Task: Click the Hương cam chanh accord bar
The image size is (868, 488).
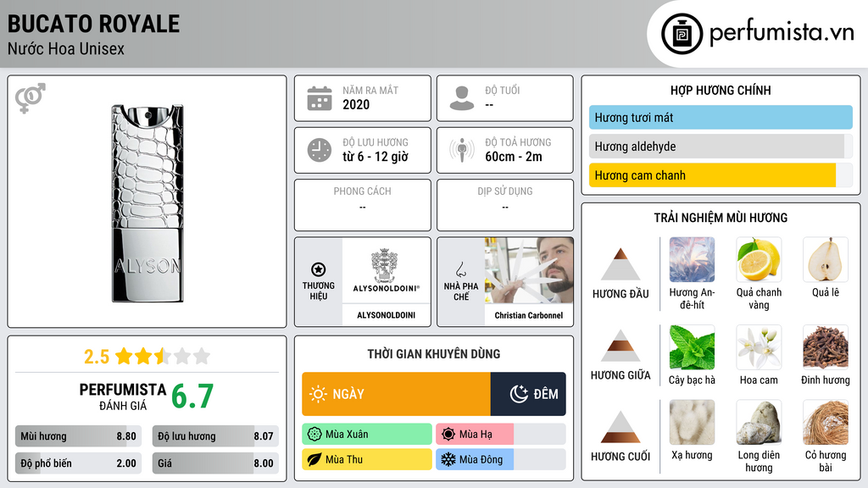Action: coord(721,175)
